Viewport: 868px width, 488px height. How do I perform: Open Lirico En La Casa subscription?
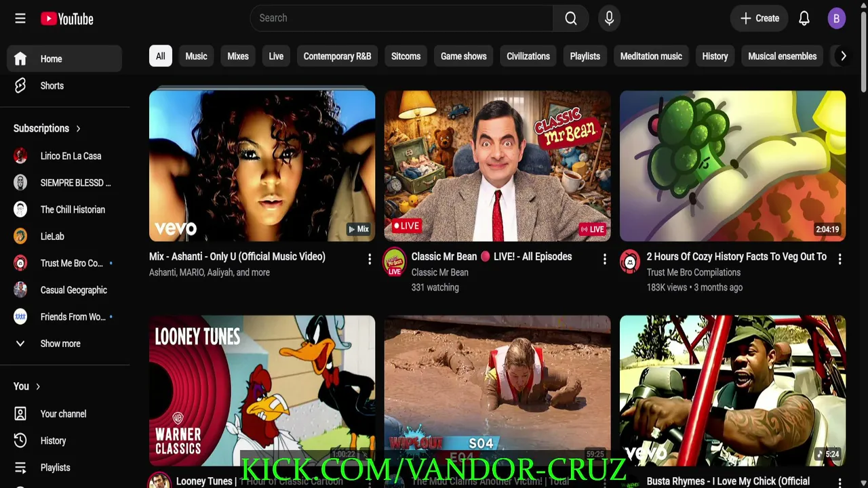click(64, 156)
